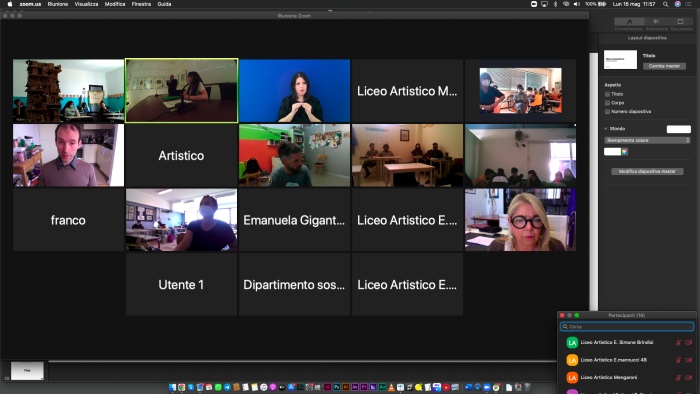Collapse the Sfondo section triangle
Image resolution: width=700 pixels, height=394 pixels.
606,129
